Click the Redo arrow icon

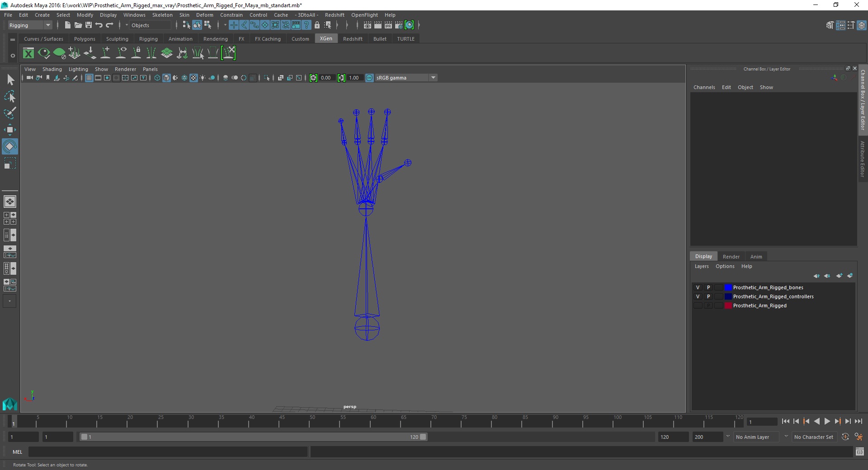click(110, 25)
